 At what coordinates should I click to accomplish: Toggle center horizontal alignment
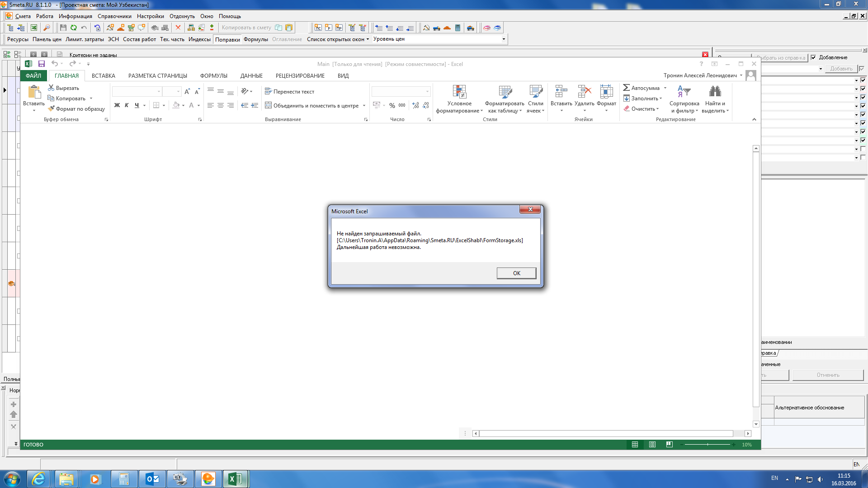(x=221, y=105)
